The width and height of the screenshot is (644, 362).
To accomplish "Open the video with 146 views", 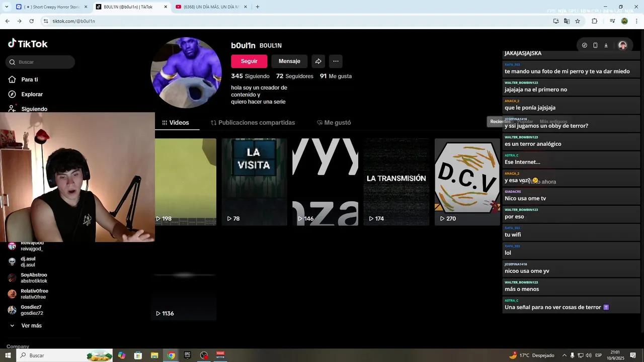I will (325, 182).
